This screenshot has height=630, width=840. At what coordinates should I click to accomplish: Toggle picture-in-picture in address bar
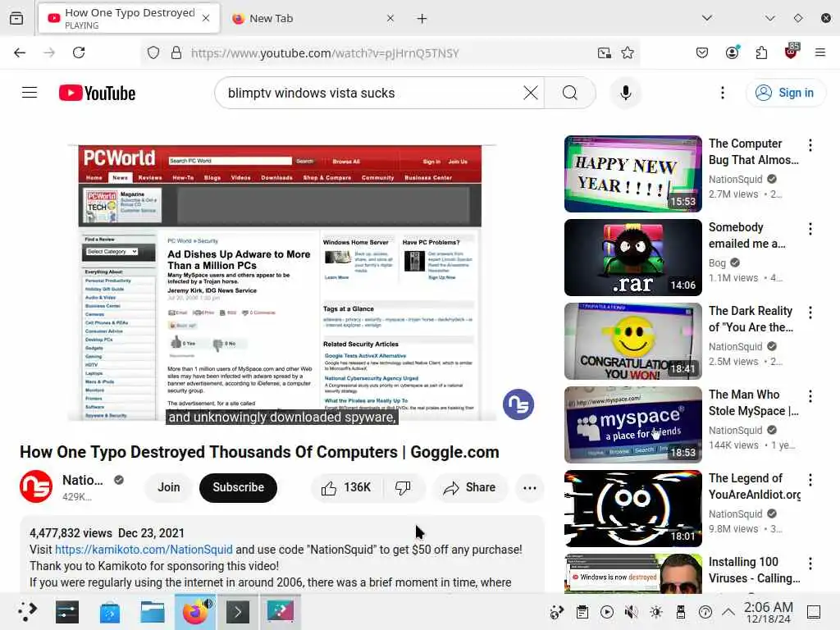(605, 52)
